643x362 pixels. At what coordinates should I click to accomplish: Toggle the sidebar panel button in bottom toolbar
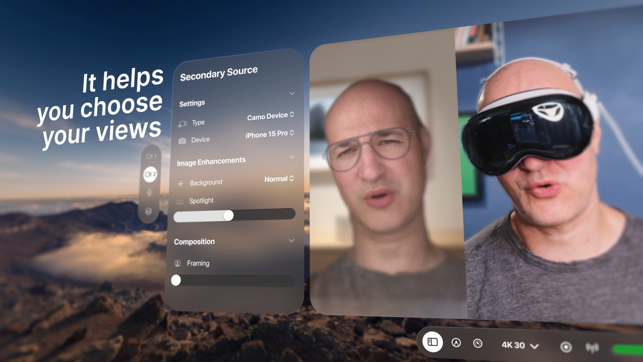tap(433, 342)
